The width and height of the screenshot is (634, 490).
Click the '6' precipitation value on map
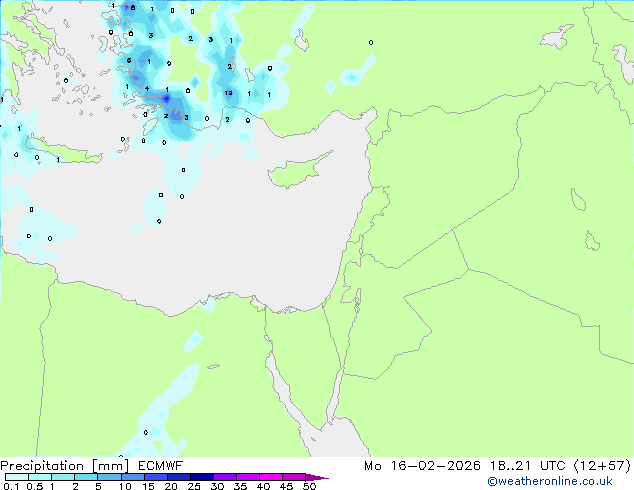129,61
